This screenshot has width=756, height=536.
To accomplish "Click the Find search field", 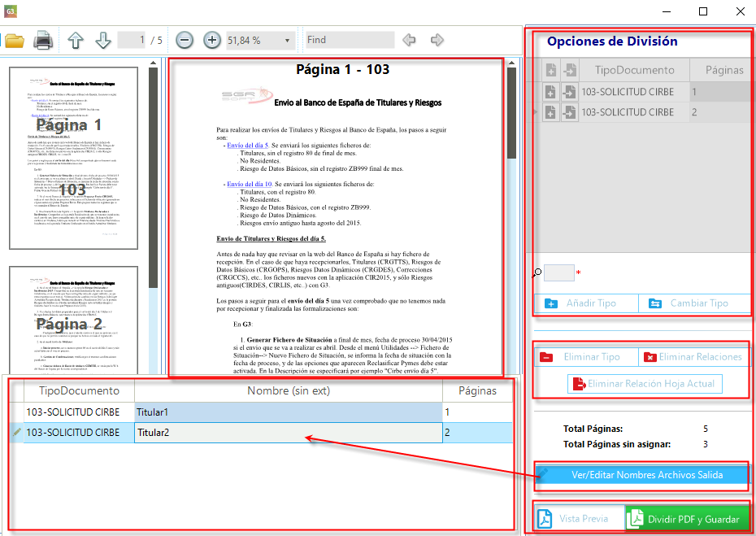I will [350, 40].
